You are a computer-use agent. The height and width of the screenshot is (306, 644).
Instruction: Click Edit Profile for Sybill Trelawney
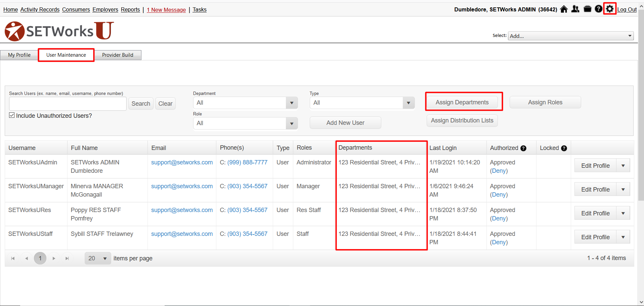[595, 237]
